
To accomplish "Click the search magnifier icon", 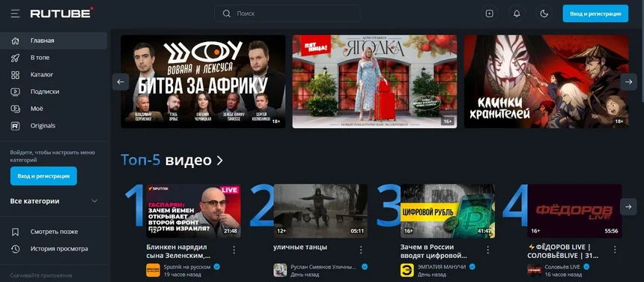I will pos(226,13).
